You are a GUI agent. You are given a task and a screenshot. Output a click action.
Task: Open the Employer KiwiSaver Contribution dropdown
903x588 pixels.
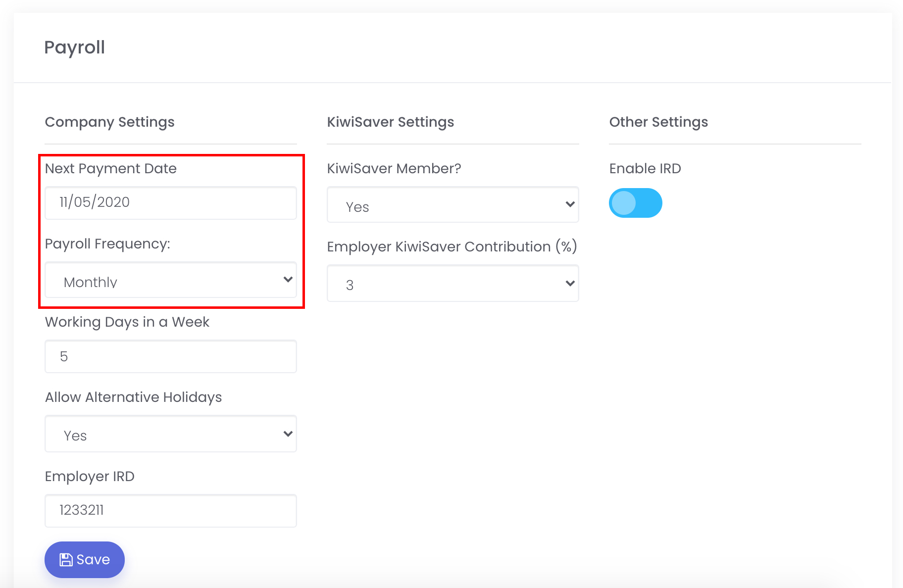(452, 284)
